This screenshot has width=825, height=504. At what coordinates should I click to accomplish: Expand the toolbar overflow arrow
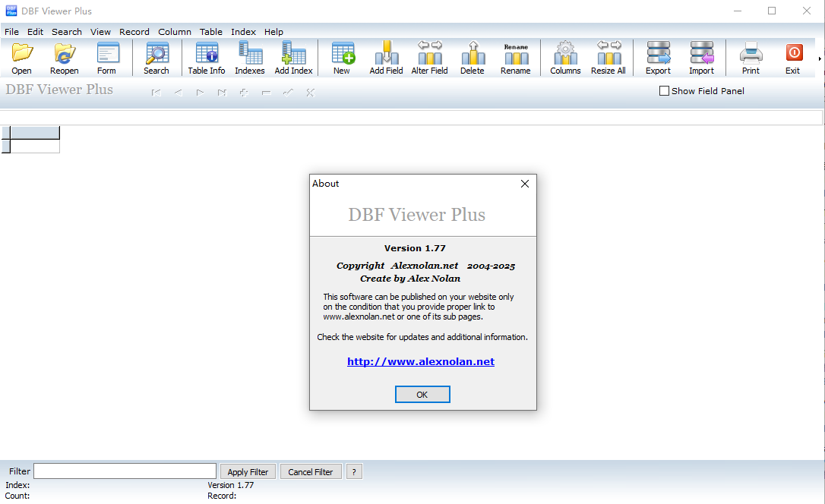tap(820, 58)
